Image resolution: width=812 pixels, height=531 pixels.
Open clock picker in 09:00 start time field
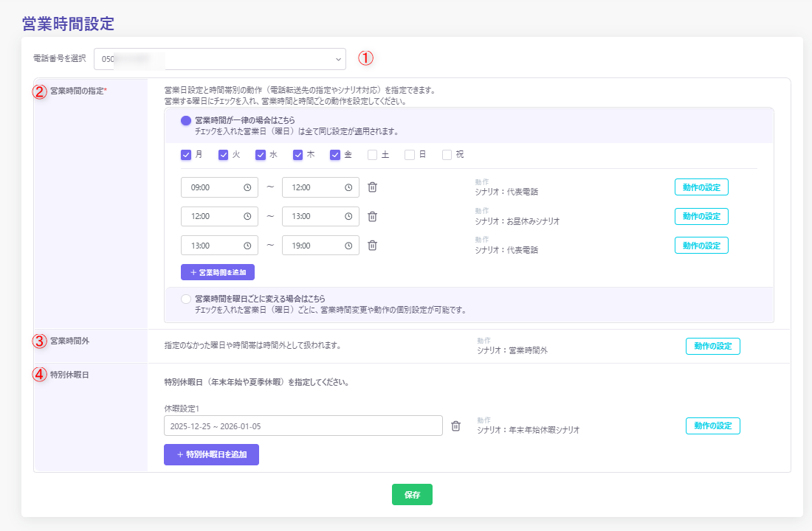[x=247, y=187]
